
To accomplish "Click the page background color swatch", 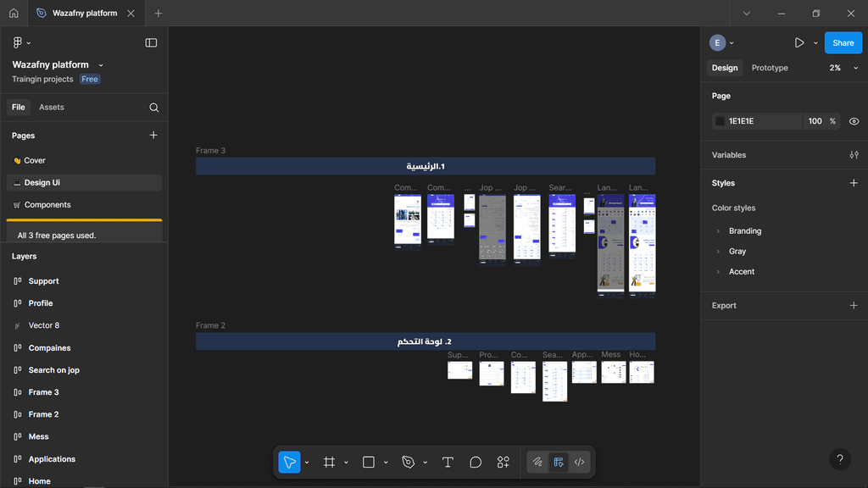I will pos(720,121).
